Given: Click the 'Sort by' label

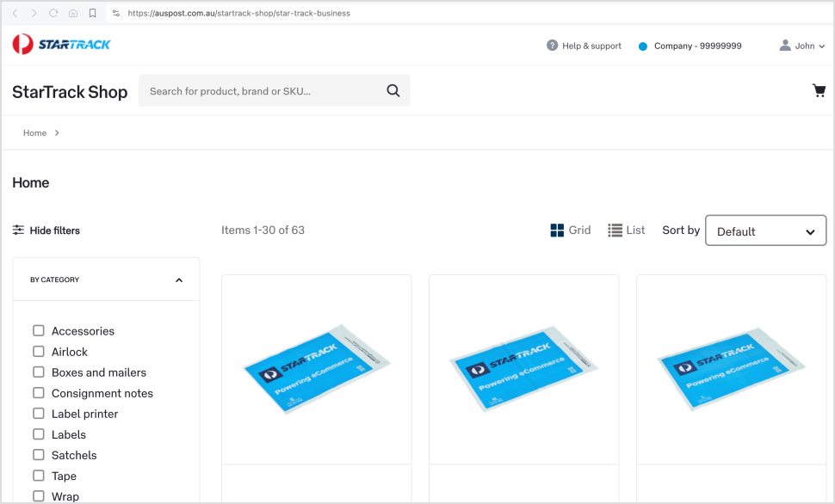Looking at the screenshot, I should pyautogui.click(x=681, y=230).
